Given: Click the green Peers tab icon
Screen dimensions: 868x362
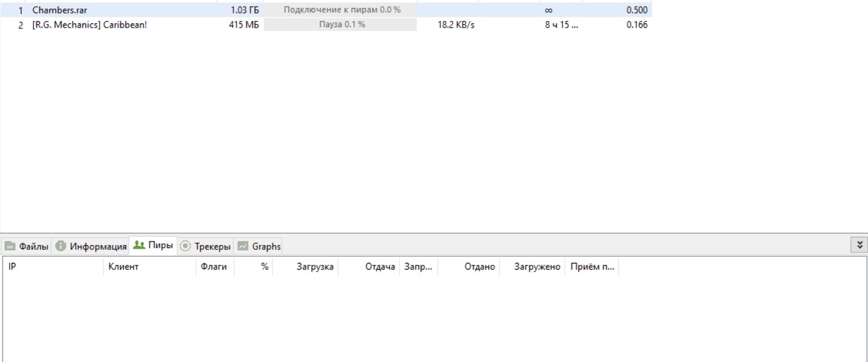Looking at the screenshot, I should (x=139, y=245).
